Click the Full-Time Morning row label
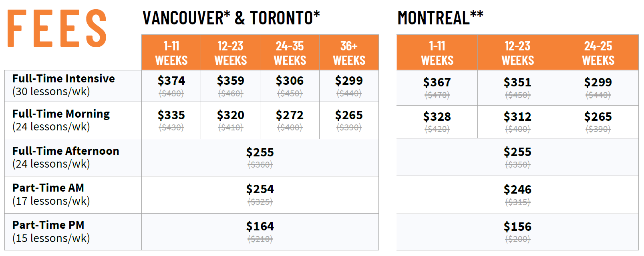Viewport: 644px width, 256px height. pyautogui.click(x=61, y=120)
